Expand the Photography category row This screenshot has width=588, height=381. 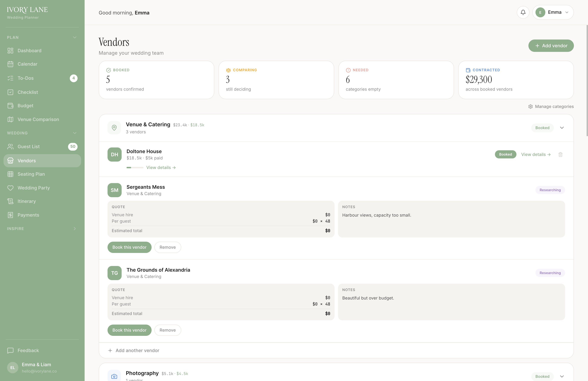point(562,376)
